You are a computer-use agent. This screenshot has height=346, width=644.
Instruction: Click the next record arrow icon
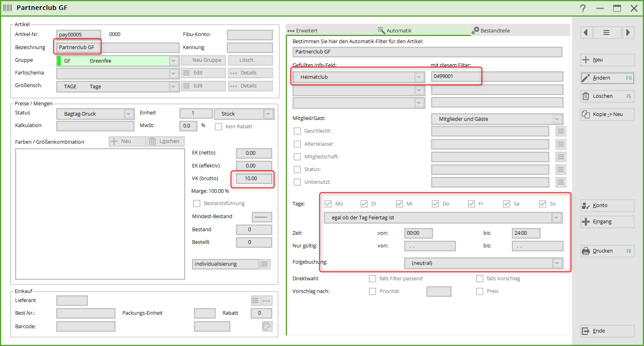point(628,32)
